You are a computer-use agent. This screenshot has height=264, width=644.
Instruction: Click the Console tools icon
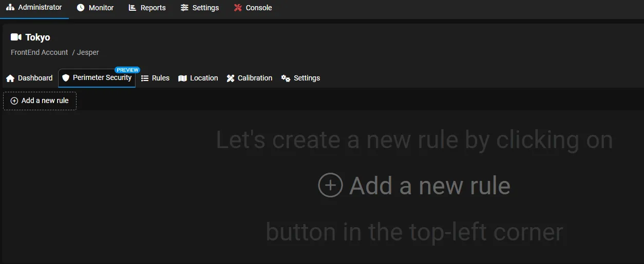pyautogui.click(x=238, y=8)
